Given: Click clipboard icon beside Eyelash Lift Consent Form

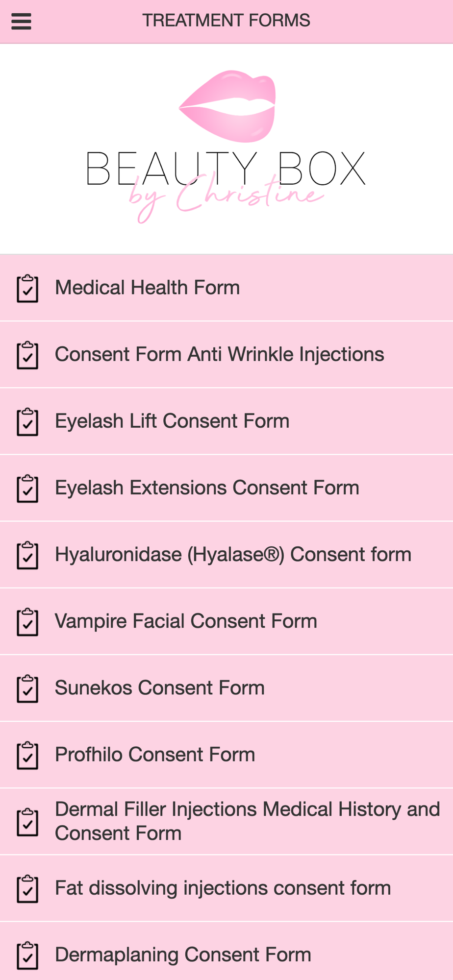Looking at the screenshot, I should click(x=27, y=422).
